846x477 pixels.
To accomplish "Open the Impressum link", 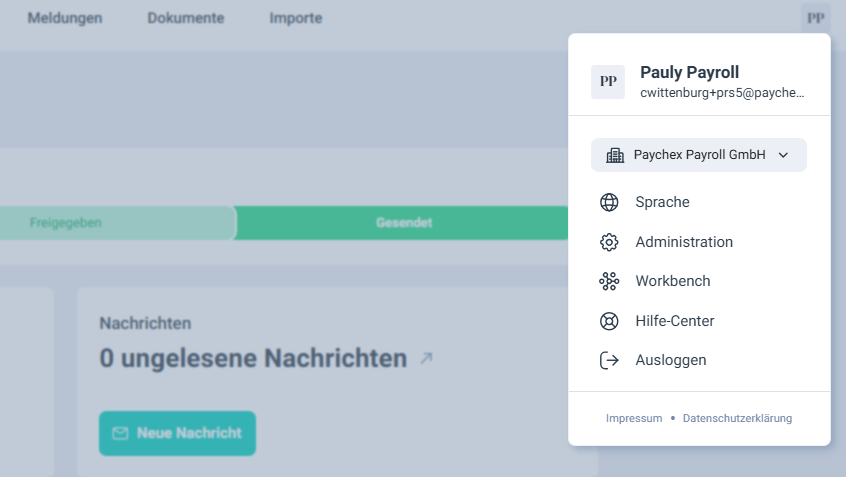I will coord(634,418).
